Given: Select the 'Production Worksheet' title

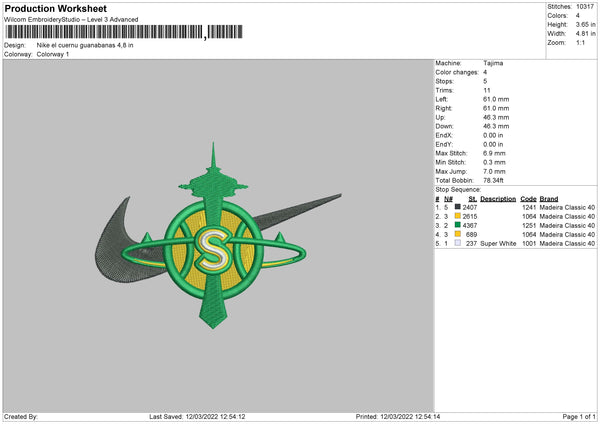Looking at the screenshot, I should 56,8.
